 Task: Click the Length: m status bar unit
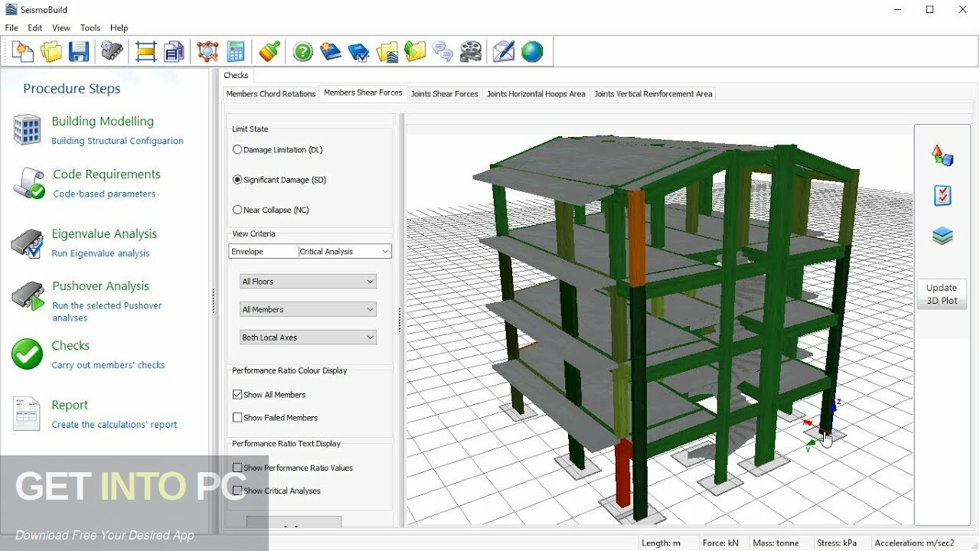click(661, 543)
